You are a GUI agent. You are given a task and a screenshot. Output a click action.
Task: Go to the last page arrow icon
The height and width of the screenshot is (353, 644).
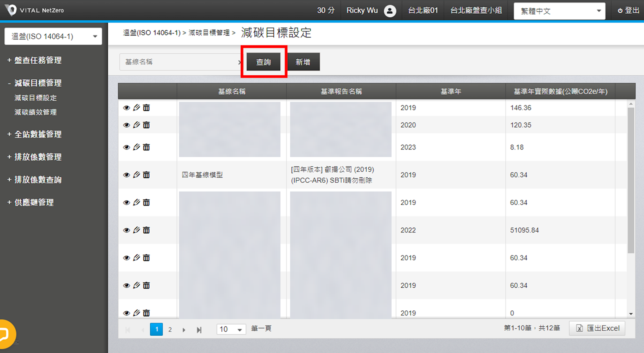199,330
